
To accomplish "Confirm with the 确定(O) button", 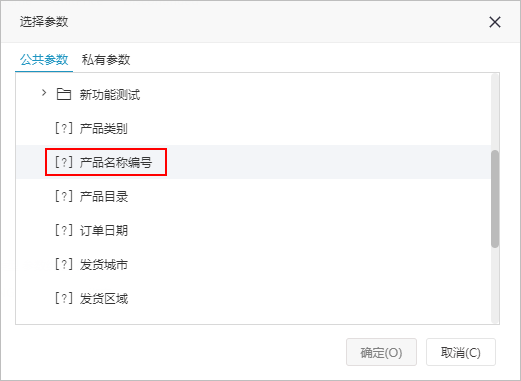I will [x=381, y=352].
